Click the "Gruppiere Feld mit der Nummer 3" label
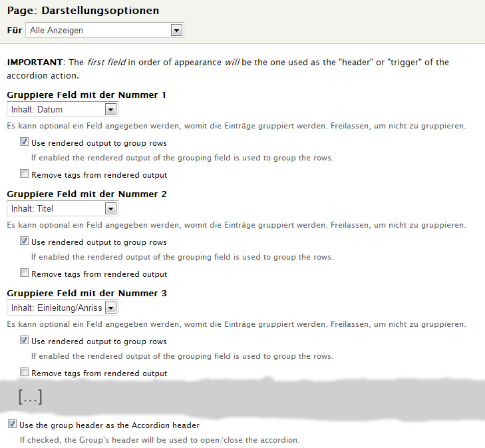Viewport: 485px width, 448px height. [86, 294]
